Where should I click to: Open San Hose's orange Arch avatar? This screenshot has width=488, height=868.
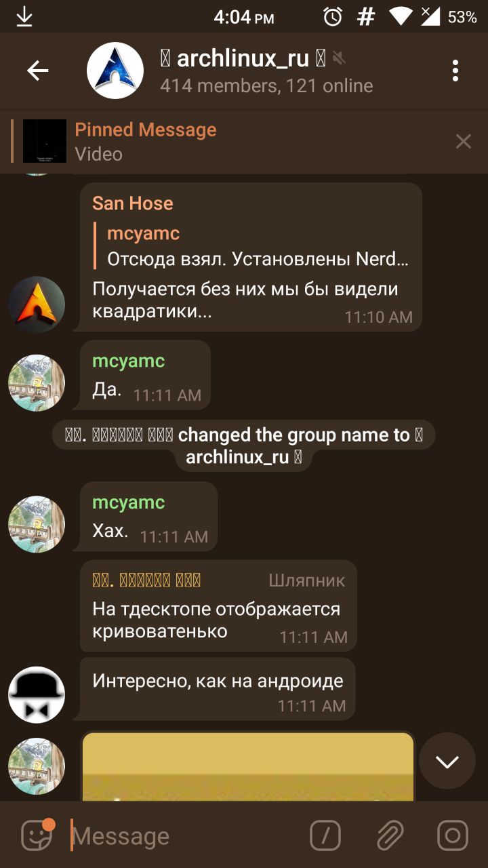37,304
